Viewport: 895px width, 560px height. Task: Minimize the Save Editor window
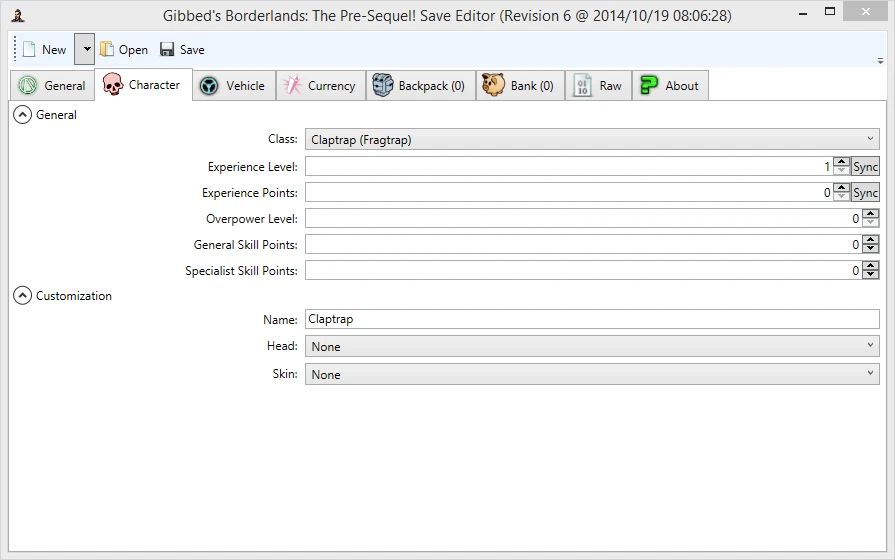[803, 13]
